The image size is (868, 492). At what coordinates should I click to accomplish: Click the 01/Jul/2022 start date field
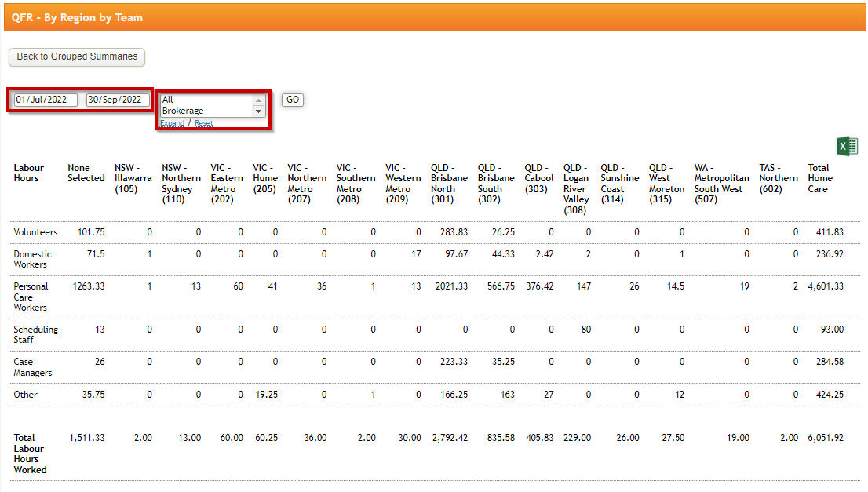point(45,100)
